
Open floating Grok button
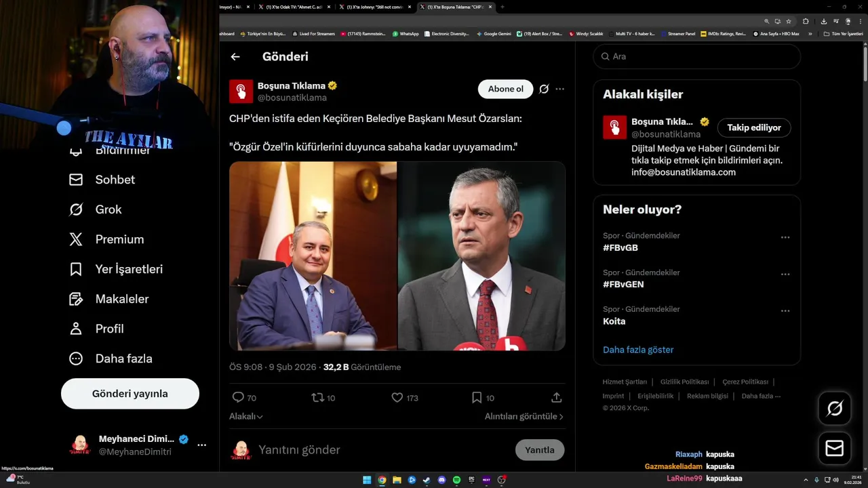(x=835, y=408)
